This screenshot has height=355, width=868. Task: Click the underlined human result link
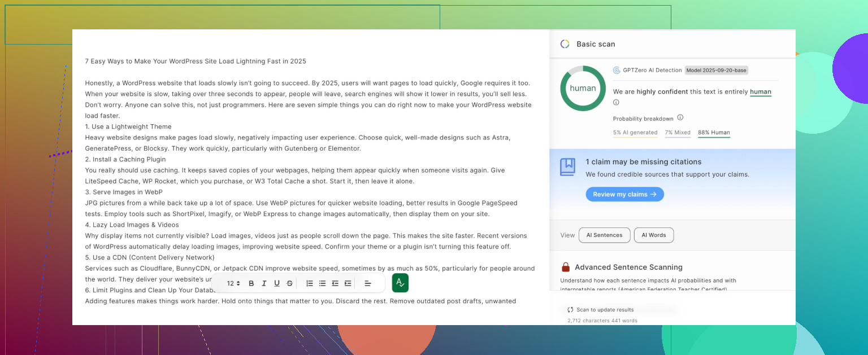tap(760, 91)
